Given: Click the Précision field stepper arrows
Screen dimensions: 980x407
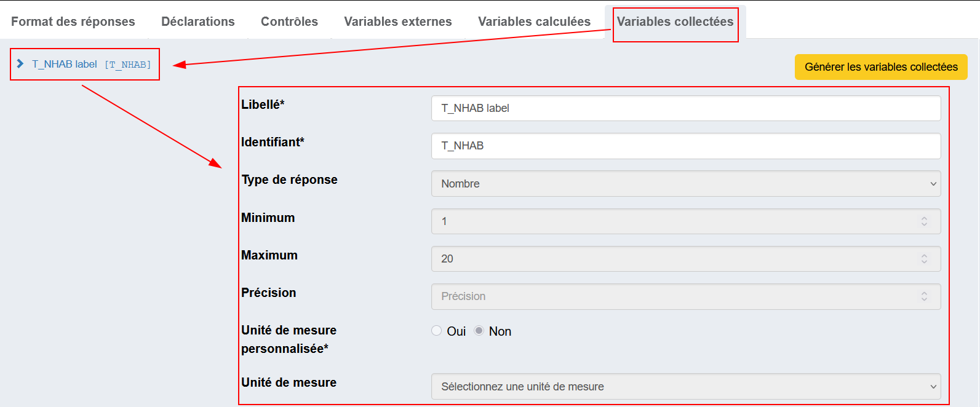Looking at the screenshot, I should 923,296.
